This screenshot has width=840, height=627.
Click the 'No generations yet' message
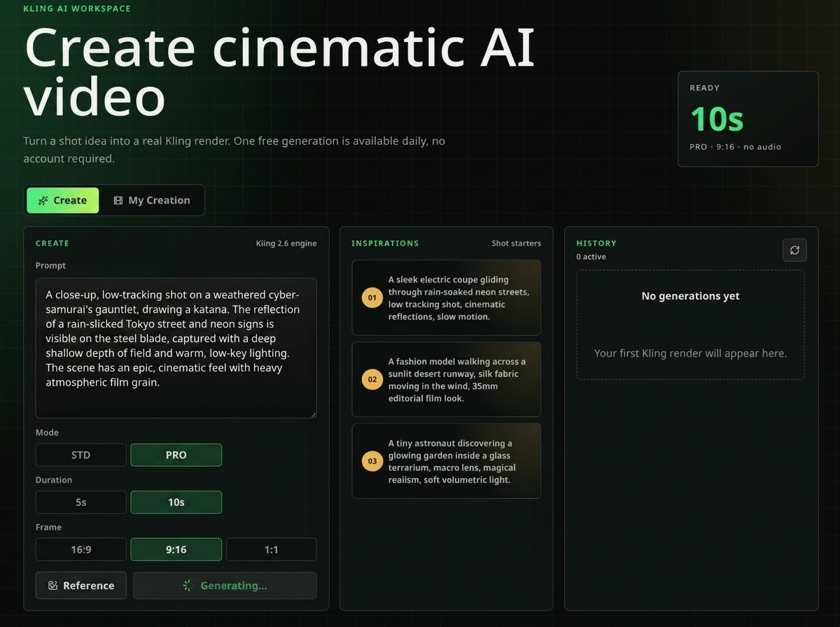point(691,296)
